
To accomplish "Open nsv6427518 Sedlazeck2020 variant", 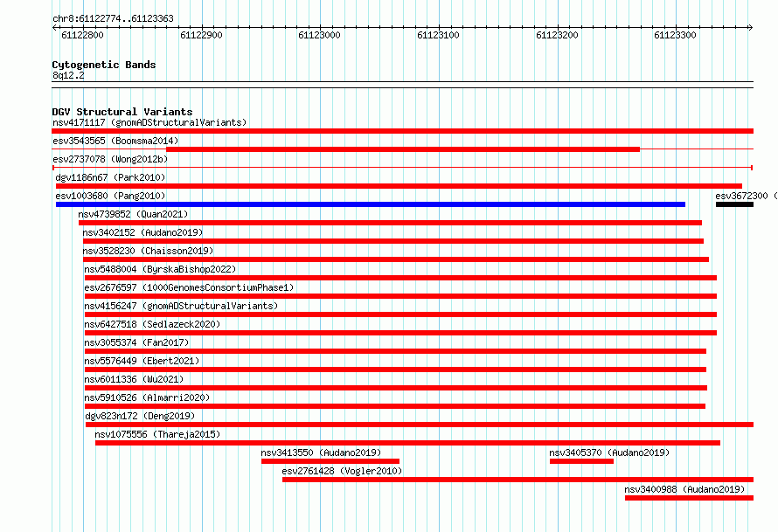I will (152, 324).
